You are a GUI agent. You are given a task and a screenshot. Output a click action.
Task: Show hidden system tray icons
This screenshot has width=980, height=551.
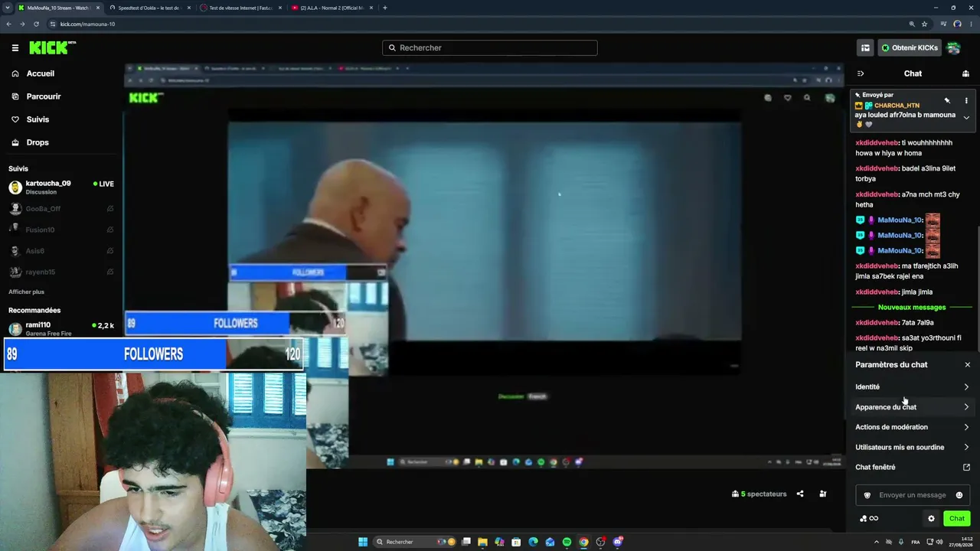(x=877, y=542)
